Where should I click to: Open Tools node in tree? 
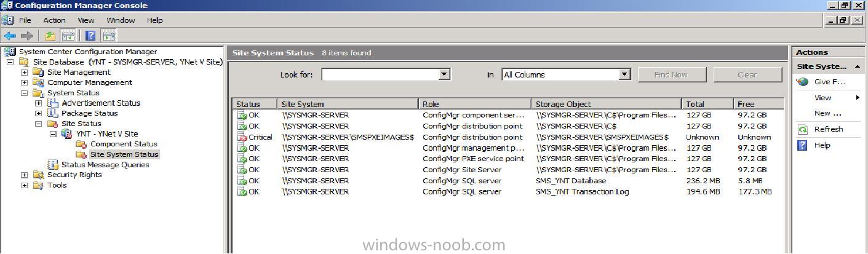coord(57,185)
